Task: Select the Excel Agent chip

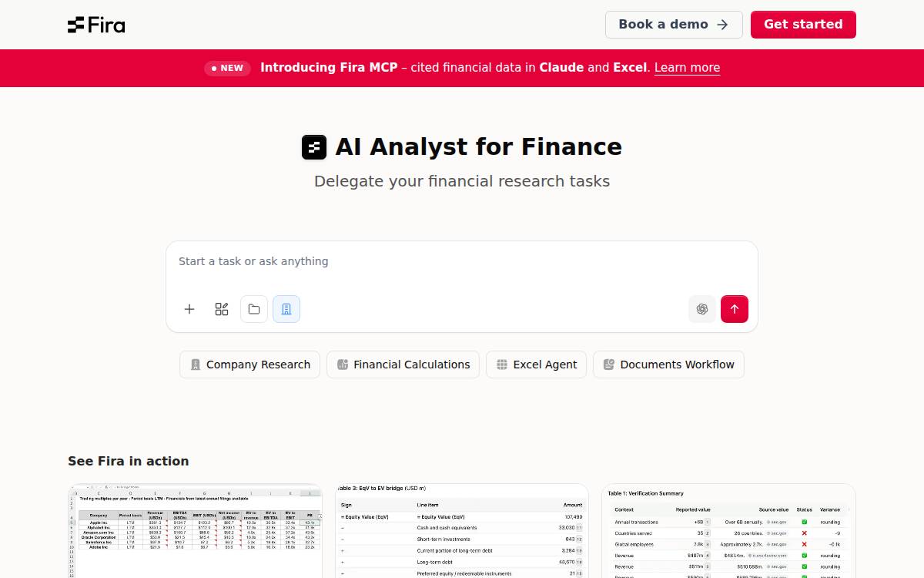Action: pos(537,365)
